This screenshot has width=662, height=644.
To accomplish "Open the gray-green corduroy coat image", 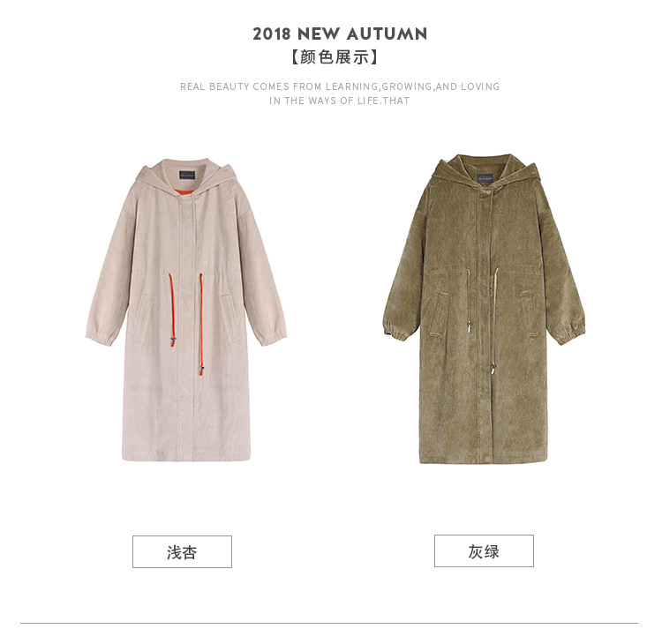I will [484, 309].
